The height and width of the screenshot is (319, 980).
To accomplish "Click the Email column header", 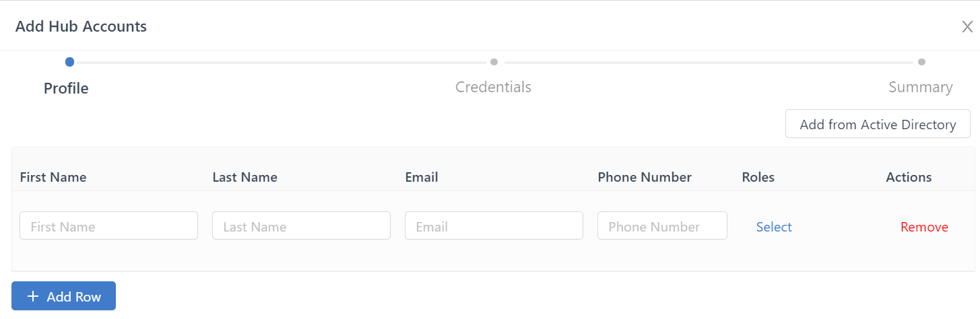I will [422, 178].
